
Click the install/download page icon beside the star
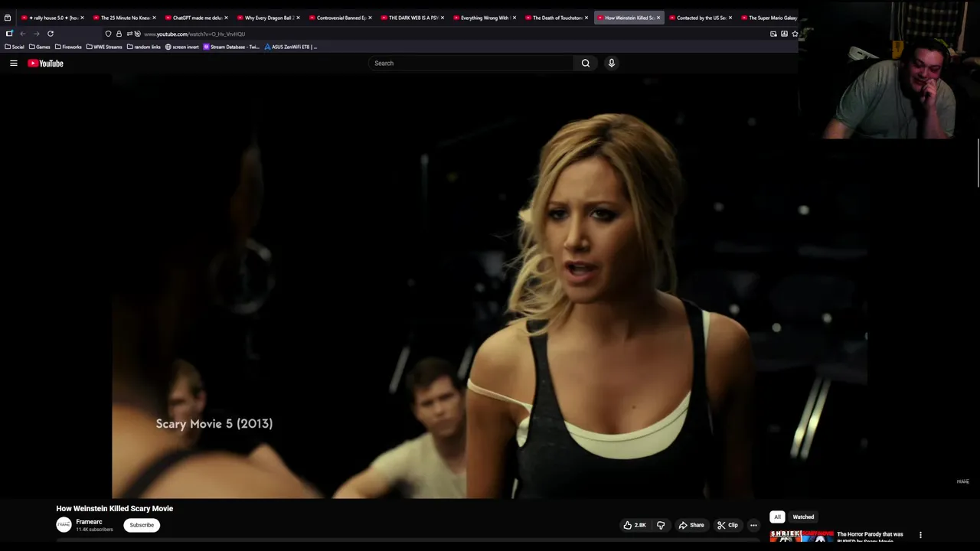click(784, 34)
